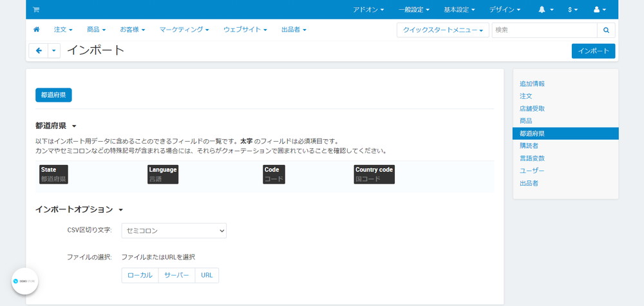This screenshot has height=306, width=644.
Task: Open dropdown arrow beside back button
Action: point(54,50)
